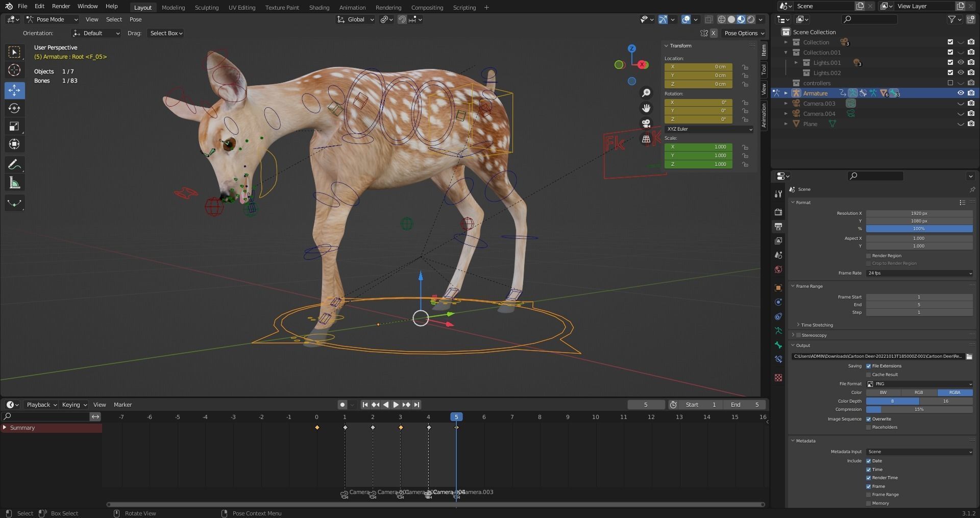
Task: Select RGB color mode button
Action: click(919, 392)
